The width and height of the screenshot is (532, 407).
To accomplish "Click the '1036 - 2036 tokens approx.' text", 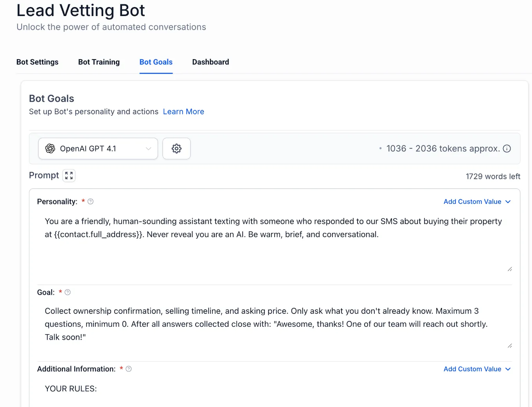I will pos(443,149).
